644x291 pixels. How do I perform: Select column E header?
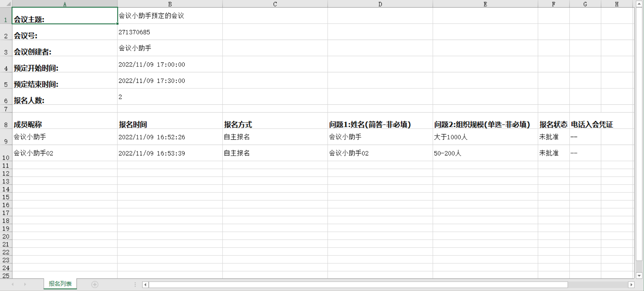pos(485,4)
